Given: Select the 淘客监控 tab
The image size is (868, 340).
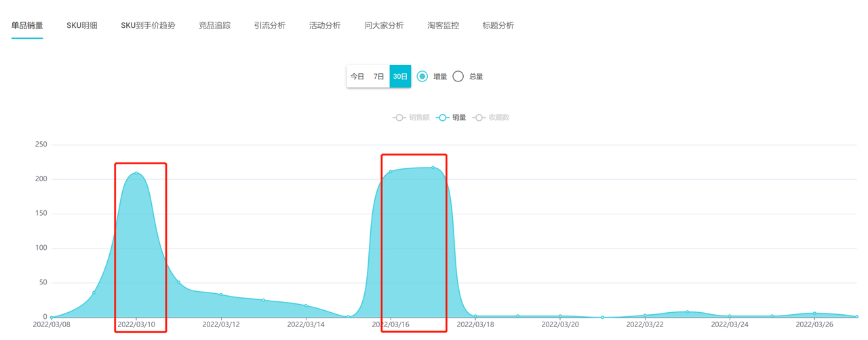Looking at the screenshot, I should coord(443,26).
